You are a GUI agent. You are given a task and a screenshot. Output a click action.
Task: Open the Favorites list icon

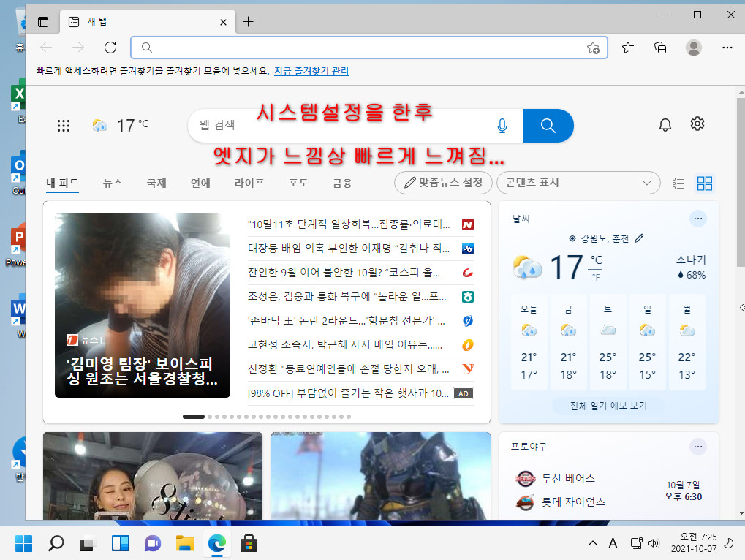pyautogui.click(x=628, y=48)
